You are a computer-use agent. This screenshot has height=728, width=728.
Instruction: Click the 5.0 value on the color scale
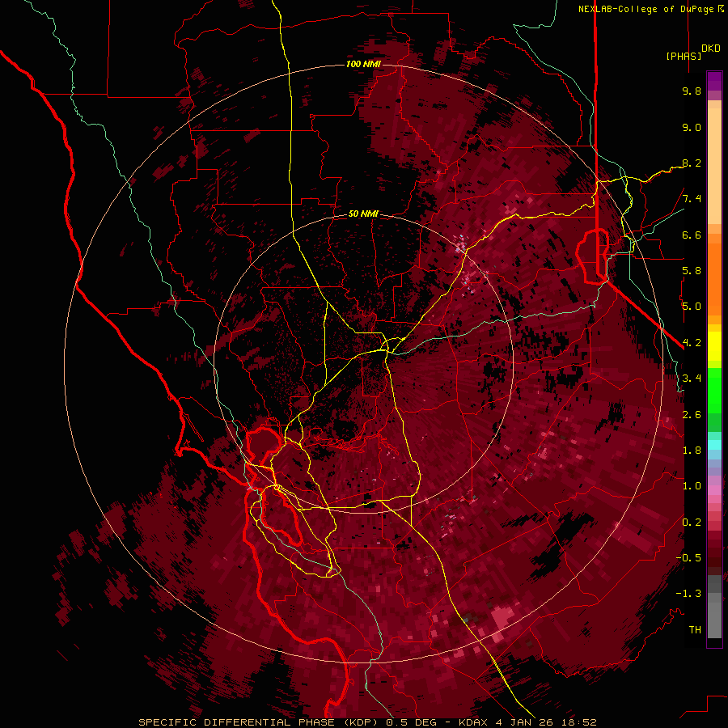(692, 307)
